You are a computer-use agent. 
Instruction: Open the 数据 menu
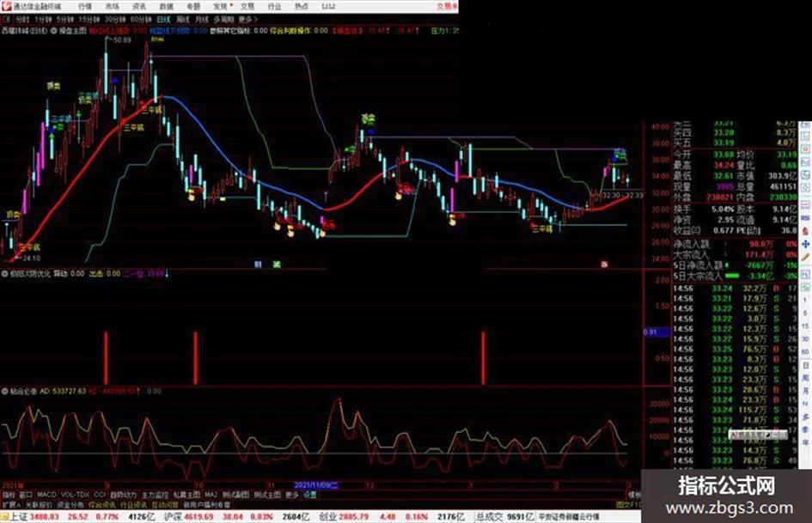(x=166, y=6)
